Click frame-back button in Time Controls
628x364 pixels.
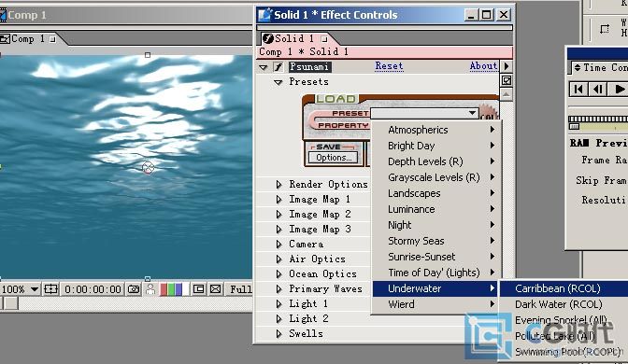(x=597, y=89)
